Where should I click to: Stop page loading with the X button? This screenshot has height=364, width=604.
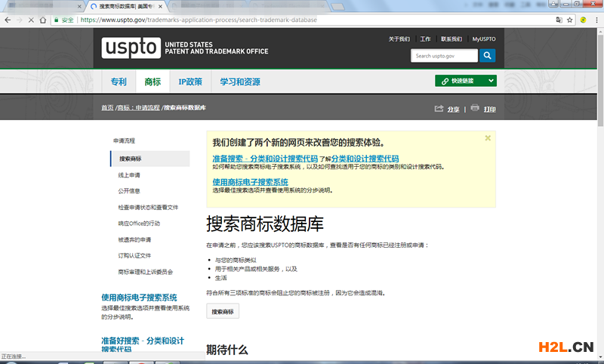31,20
